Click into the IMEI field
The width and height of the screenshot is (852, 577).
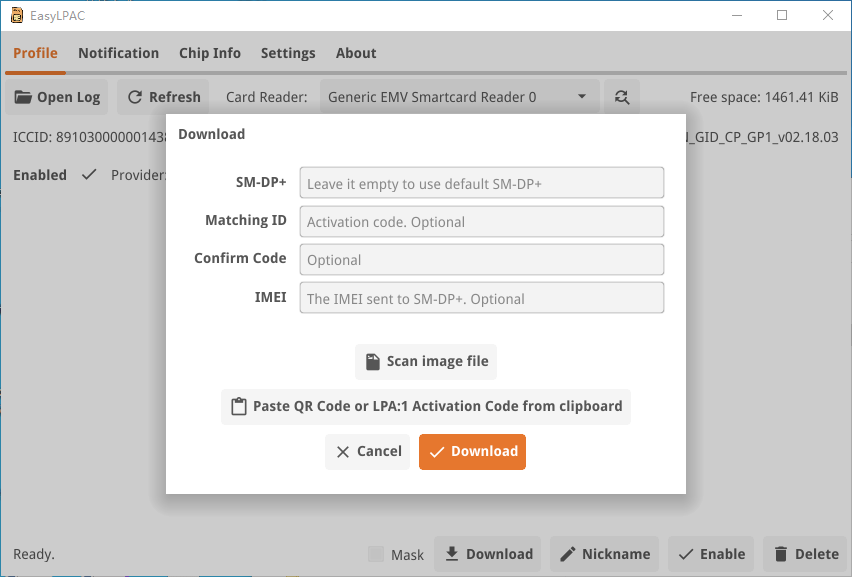(x=481, y=297)
